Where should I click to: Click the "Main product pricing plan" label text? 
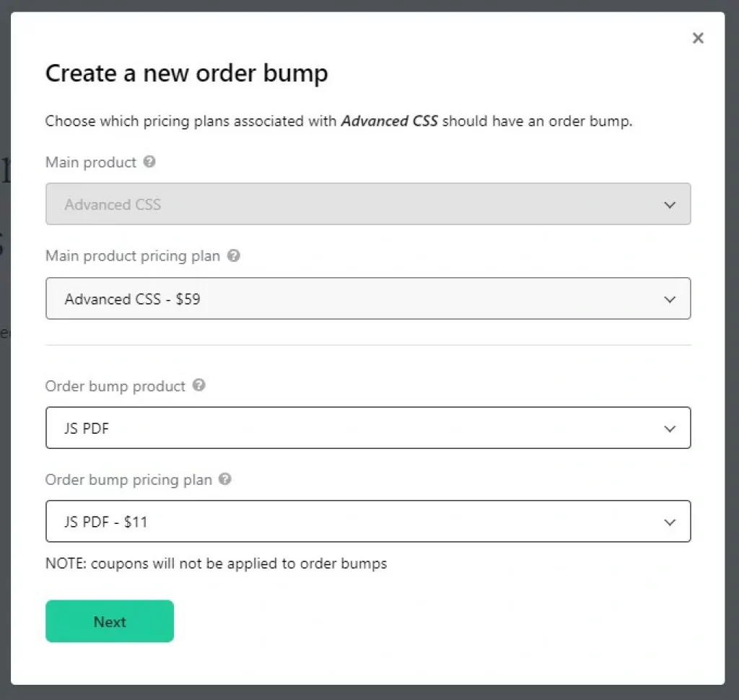pyautogui.click(x=132, y=256)
